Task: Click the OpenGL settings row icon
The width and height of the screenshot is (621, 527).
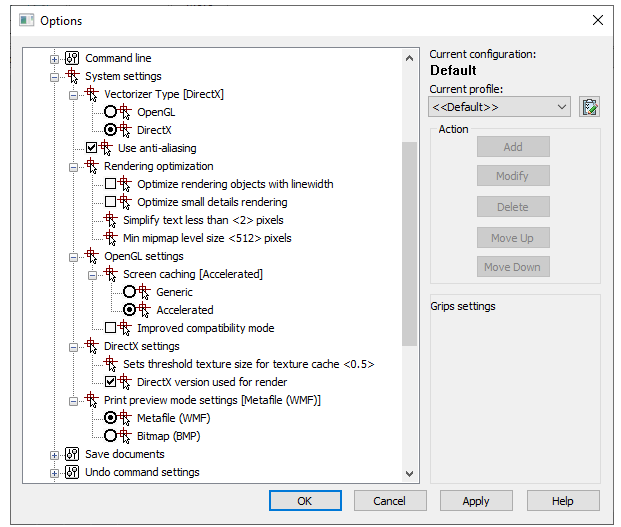Action: point(91,256)
